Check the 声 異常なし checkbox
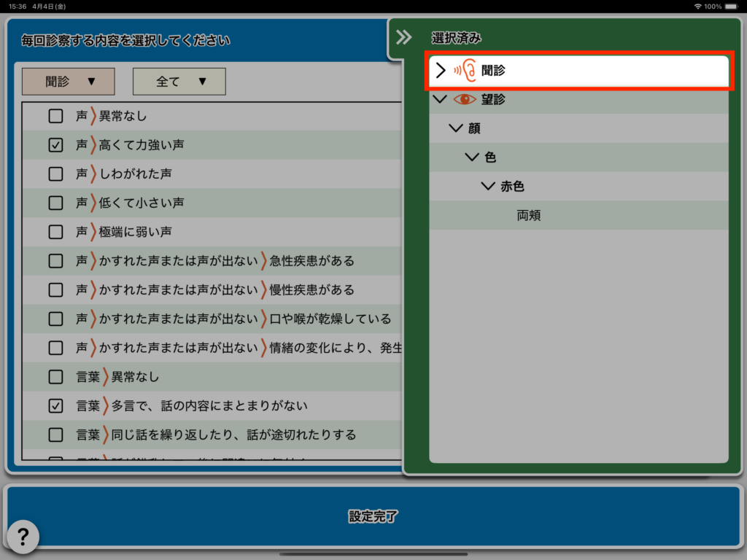This screenshot has width=747, height=560. 55,115
